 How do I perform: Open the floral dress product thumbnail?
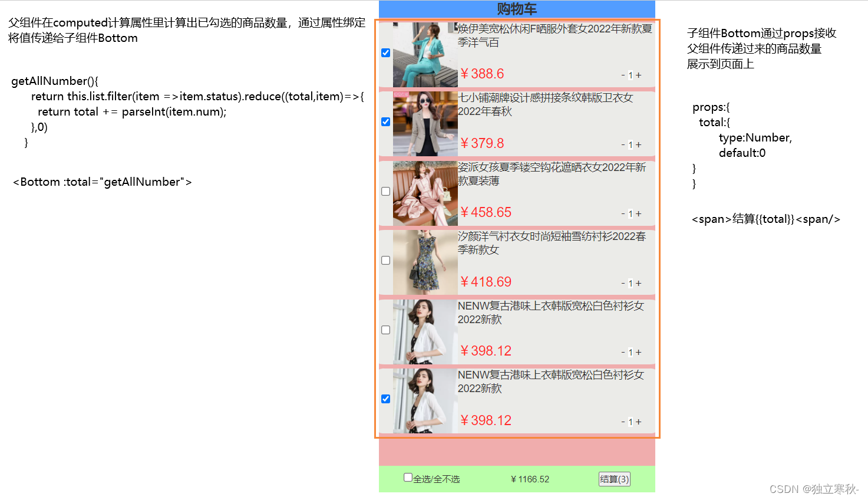tap(425, 262)
